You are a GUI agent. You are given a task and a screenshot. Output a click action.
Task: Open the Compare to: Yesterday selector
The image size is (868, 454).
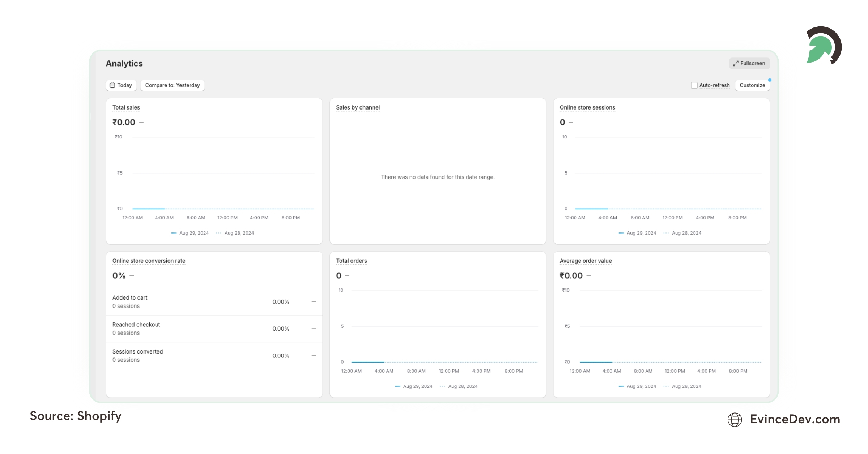[173, 85]
